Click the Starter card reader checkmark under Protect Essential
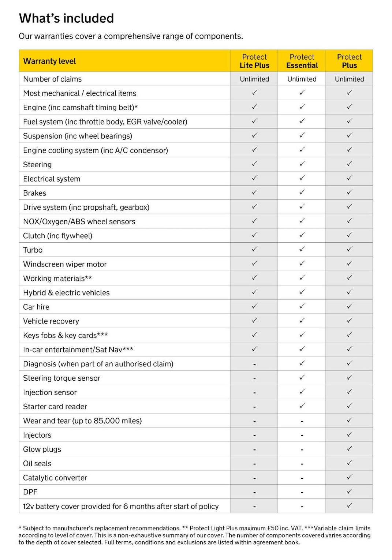 (302, 406)
